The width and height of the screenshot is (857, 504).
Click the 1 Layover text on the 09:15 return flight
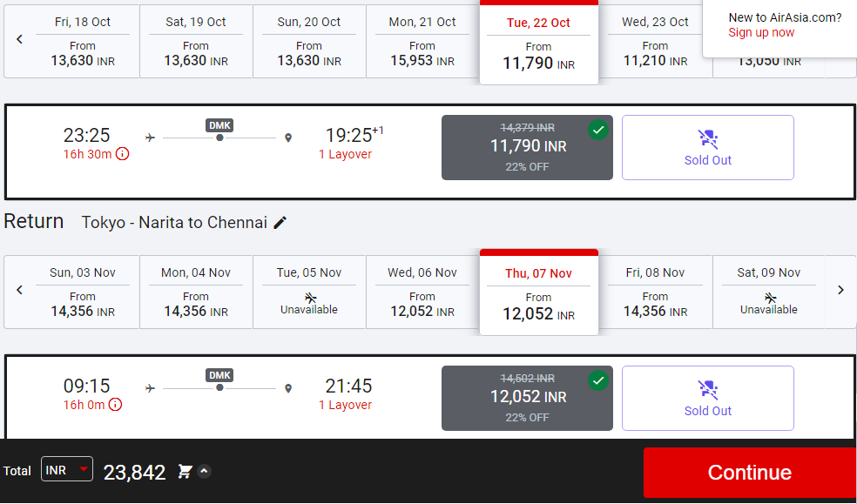(x=346, y=405)
